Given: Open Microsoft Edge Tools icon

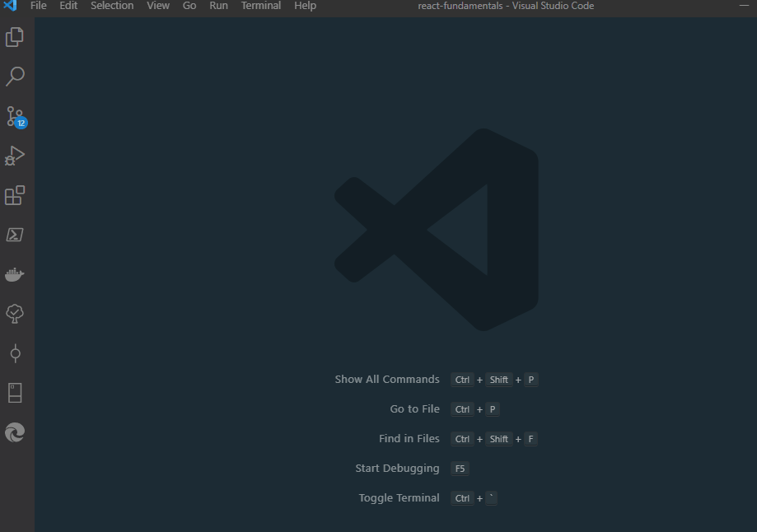Looking at the screenshot, I should [15, 432].
